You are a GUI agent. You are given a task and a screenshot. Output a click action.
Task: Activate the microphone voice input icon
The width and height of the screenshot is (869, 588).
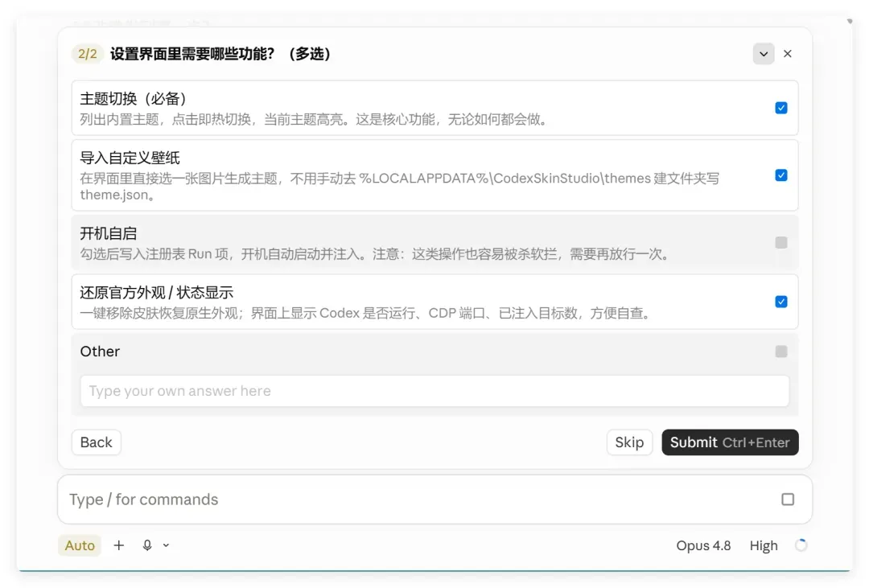coord(147,545)
